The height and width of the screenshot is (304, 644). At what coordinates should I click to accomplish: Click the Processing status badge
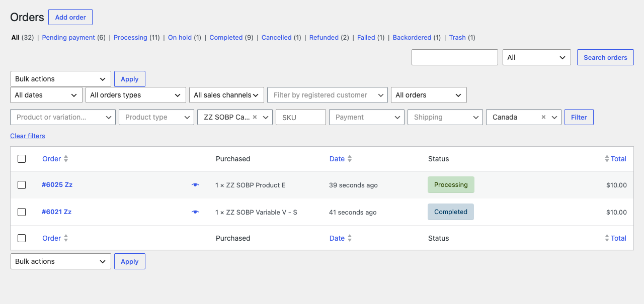[x=451, y=184]
